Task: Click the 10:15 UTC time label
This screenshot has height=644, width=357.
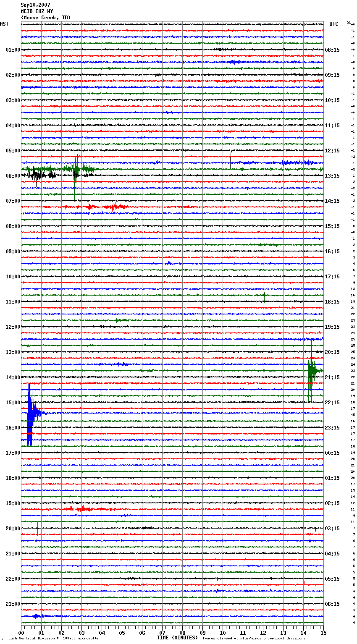Action: pos(332,100)
